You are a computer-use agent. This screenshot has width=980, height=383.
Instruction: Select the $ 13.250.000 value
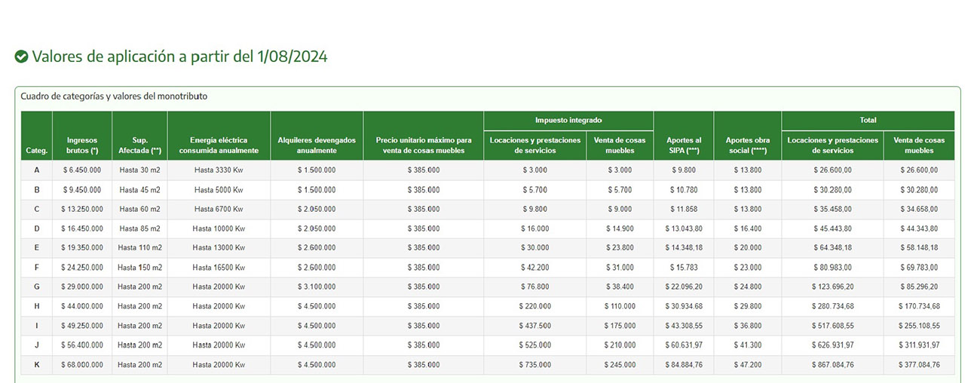coord(82,209)
